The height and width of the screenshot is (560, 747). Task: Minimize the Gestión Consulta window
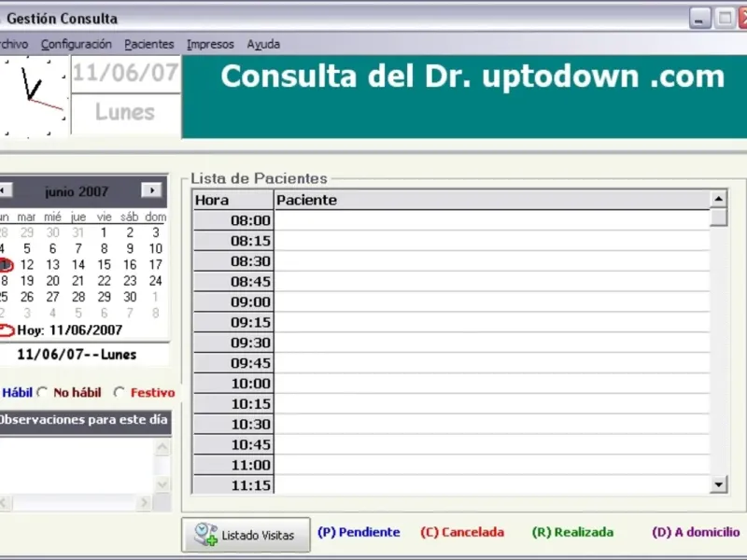699,18
